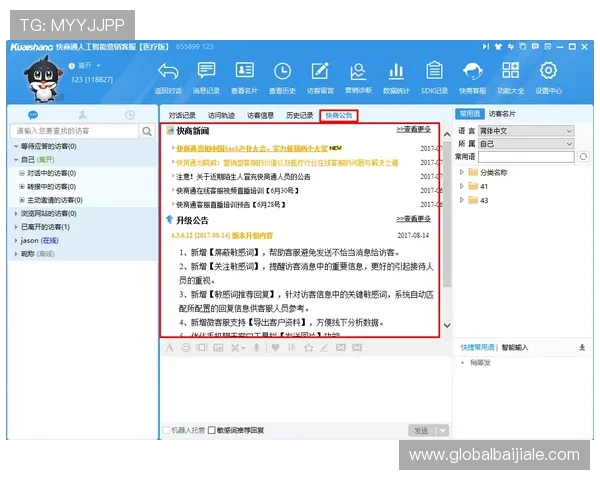The width and height of the screenshot is (600, 480).
Task: Click 查看更多 link beside 升级公告
Action: click(x=413, y=219)
